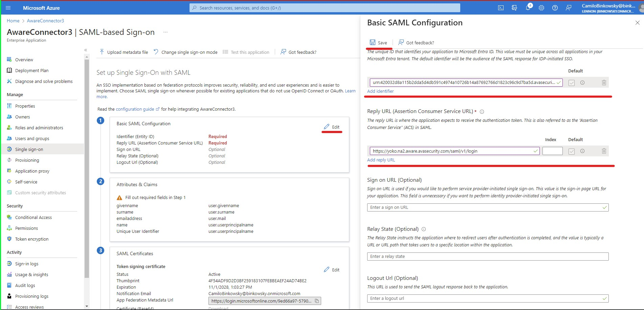644x310 pixels.
Task: Copy the App Federation Metadata Url
Action: click(x=316, y=301)
